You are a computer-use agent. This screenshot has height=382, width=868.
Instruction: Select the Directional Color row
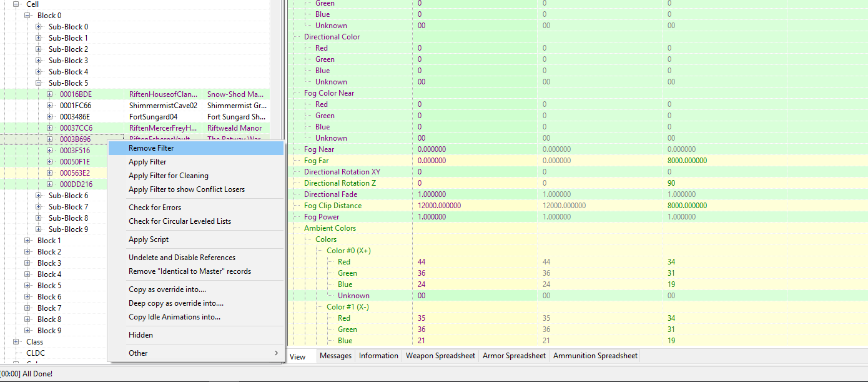point(332,37)
